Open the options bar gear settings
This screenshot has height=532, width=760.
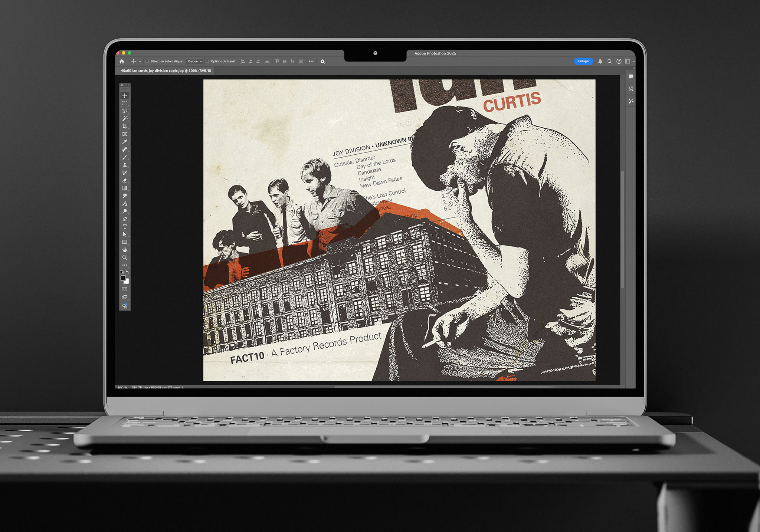click(322, 62)
